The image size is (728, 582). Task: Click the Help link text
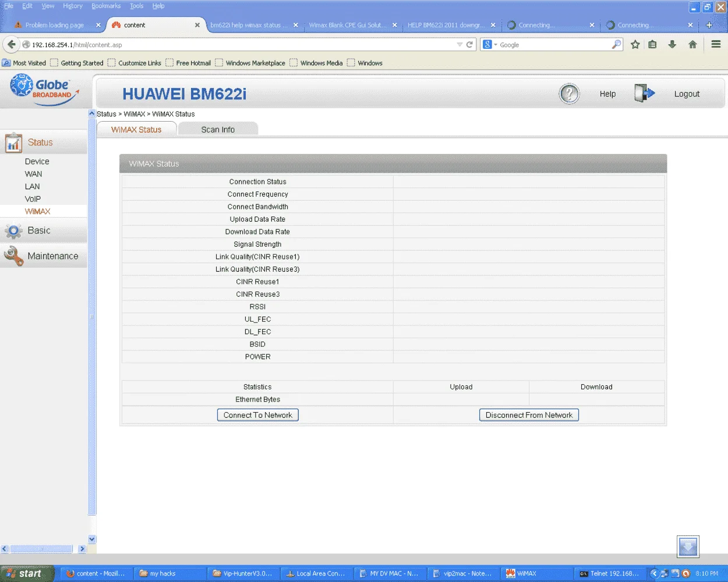(607, 94)
